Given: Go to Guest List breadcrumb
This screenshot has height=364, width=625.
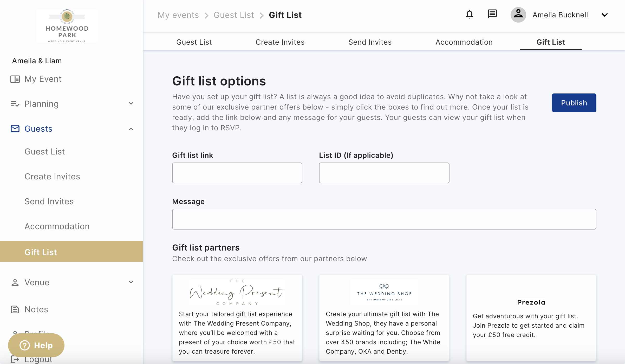Looking at the screenshot, I should [x=234, y=15].
